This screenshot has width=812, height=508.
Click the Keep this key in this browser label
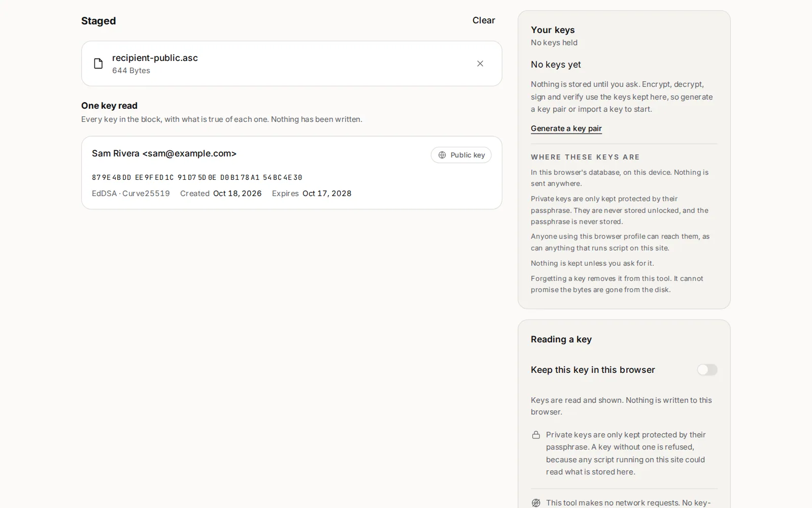[x=593, y=370]
